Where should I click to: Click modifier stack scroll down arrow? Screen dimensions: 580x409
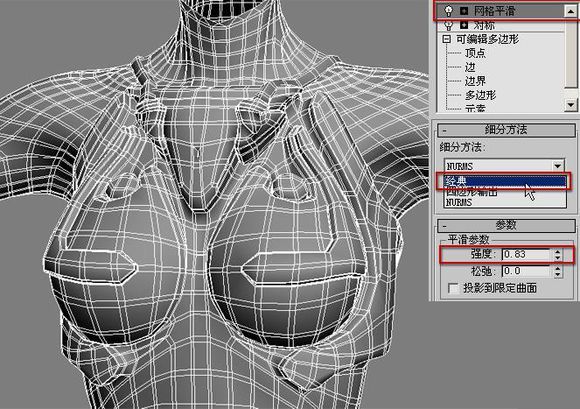tap(570, 105)
